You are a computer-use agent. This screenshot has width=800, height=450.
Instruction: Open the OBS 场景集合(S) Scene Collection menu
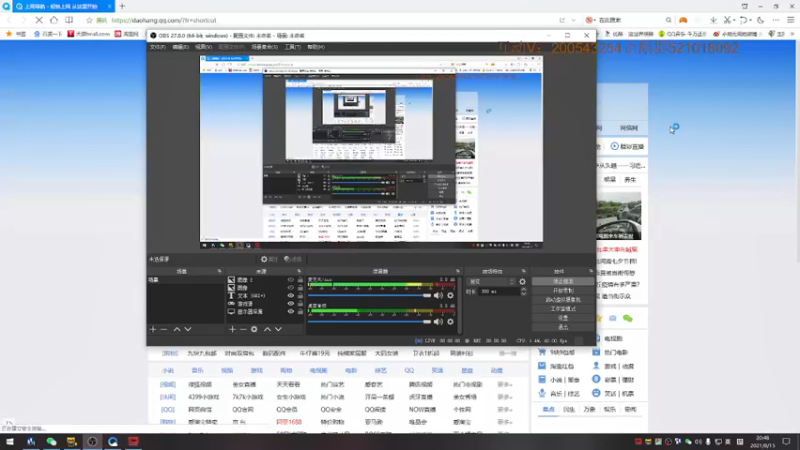(264, 47)
